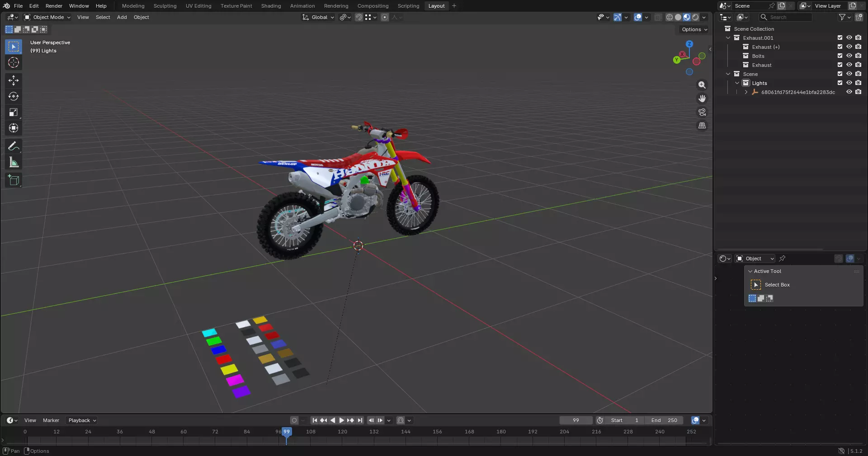The image size is (868, 456).
Task: Open the File menu
Action: tap(18, 6)
